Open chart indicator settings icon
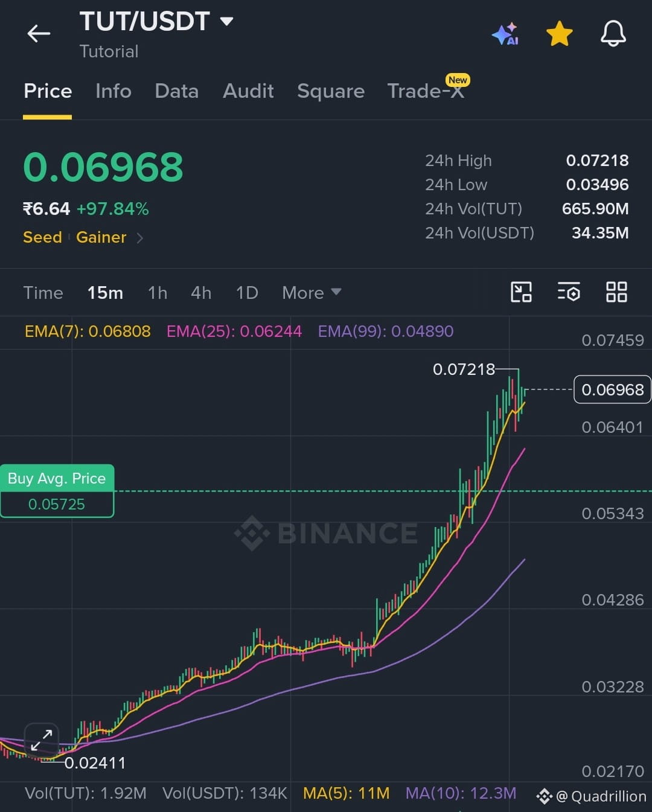 pos(569,292)
